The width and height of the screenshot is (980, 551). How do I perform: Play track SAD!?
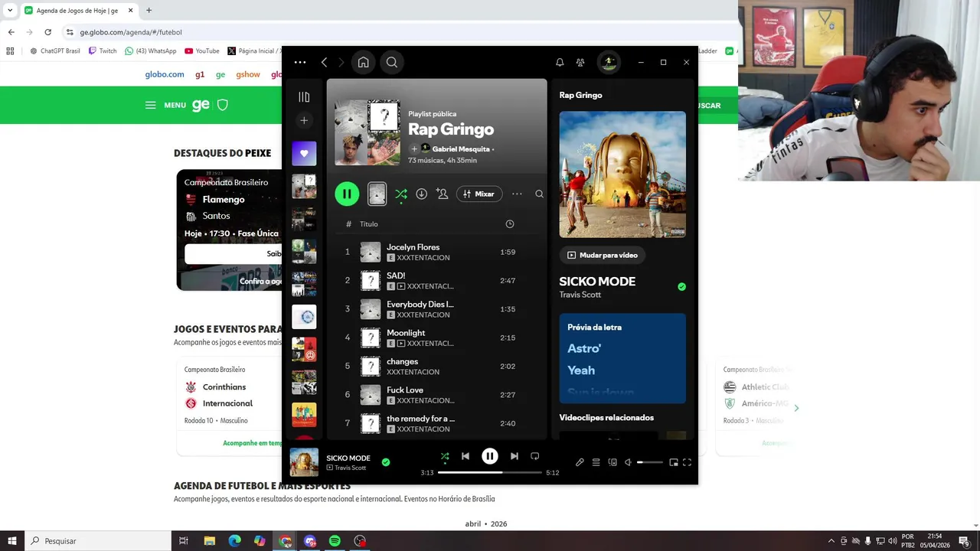[436, 280]
